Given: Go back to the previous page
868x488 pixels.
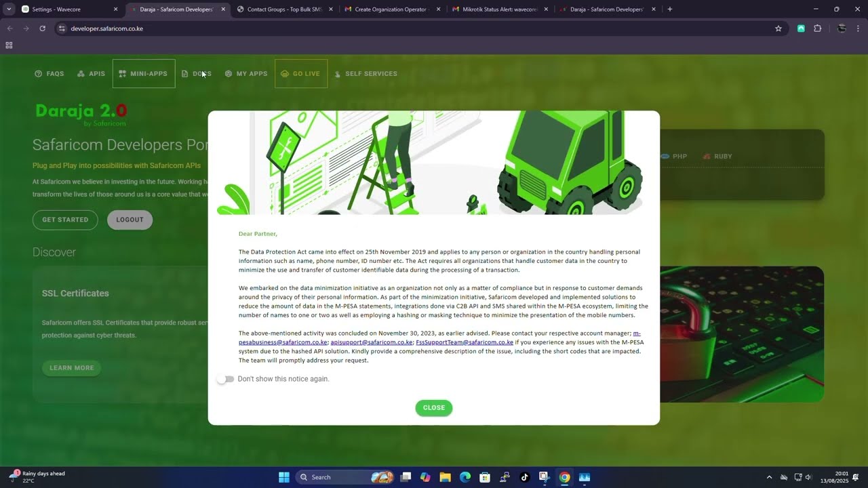Looking at the screenshot, I should pyautogui.click(x=9, y=28).
